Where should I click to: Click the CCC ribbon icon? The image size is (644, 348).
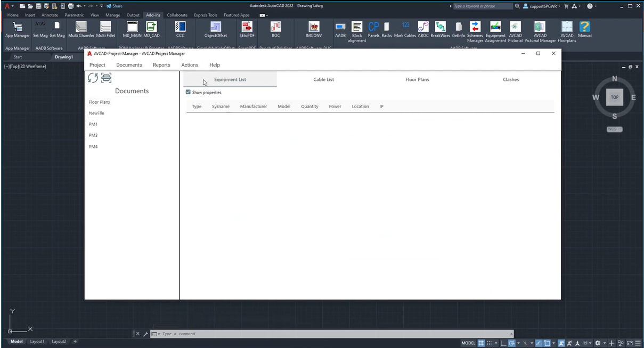[180, 30]
